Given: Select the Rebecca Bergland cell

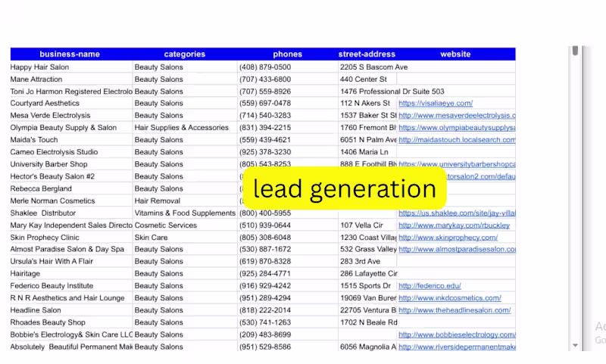Looking at the screenshot, I should (71, 188).
